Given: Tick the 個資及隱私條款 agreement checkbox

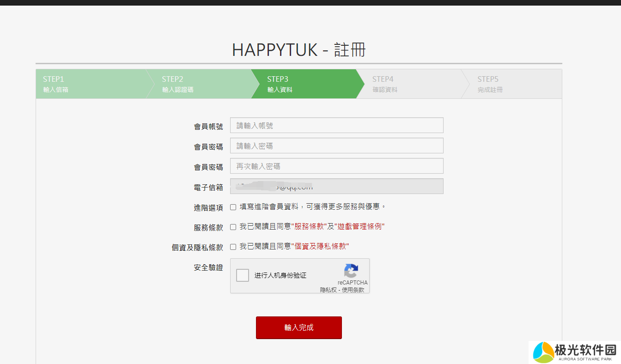Looking at the screenshot, I should click(x=233, y=247).
